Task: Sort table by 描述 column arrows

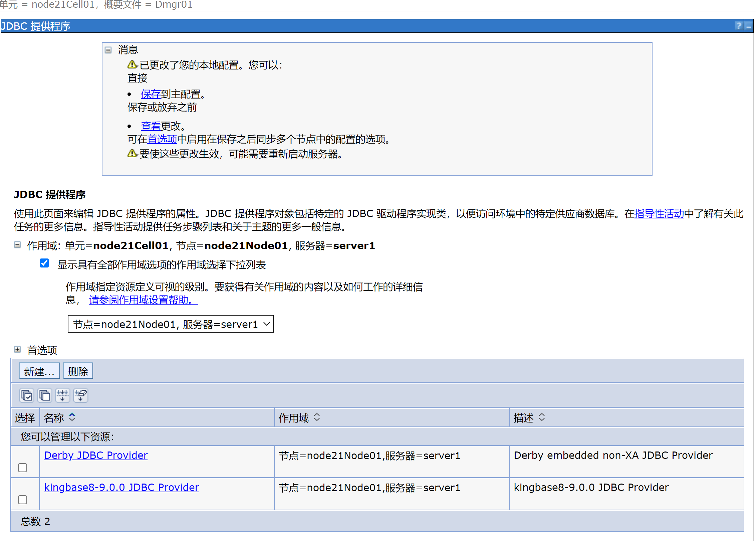Action: (x=542, y=417)
